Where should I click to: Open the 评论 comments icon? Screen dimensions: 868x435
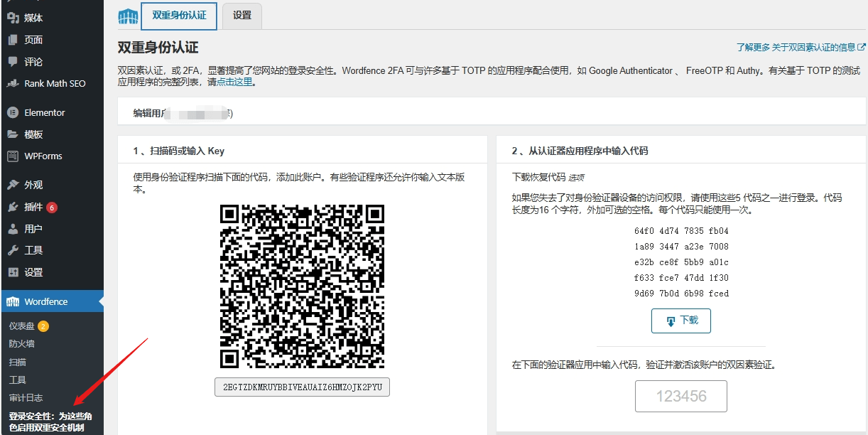(x=12, y=63)
